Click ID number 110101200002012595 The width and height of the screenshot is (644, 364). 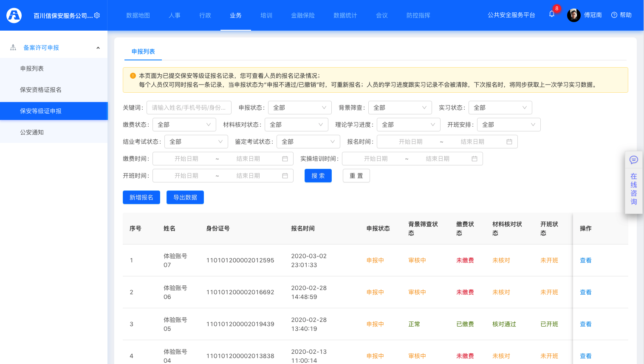(240, 260)
